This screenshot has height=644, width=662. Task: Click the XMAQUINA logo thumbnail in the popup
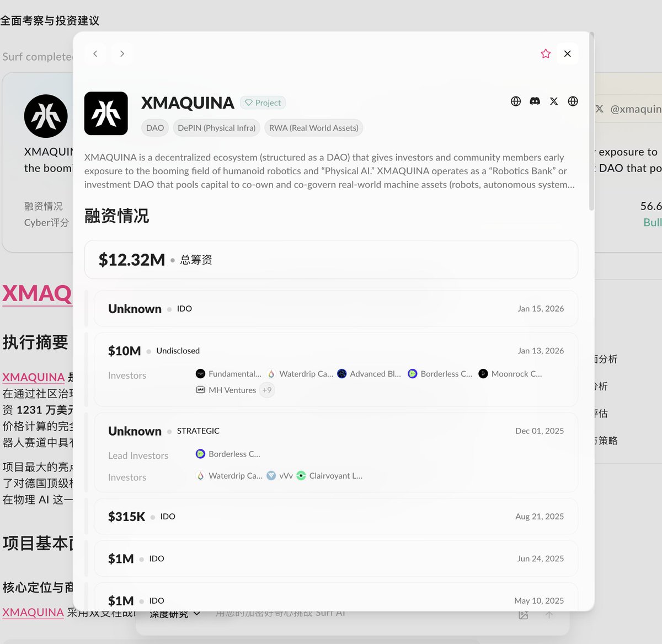tap(106, 113)
